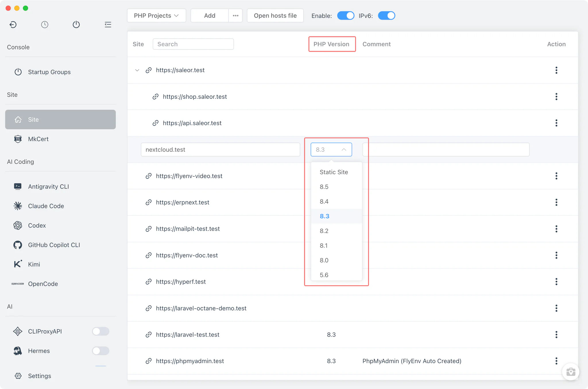Viewport: 588px width, 389px height.
Task: Open action menu for hyperf.test
Action: point(556,282)
